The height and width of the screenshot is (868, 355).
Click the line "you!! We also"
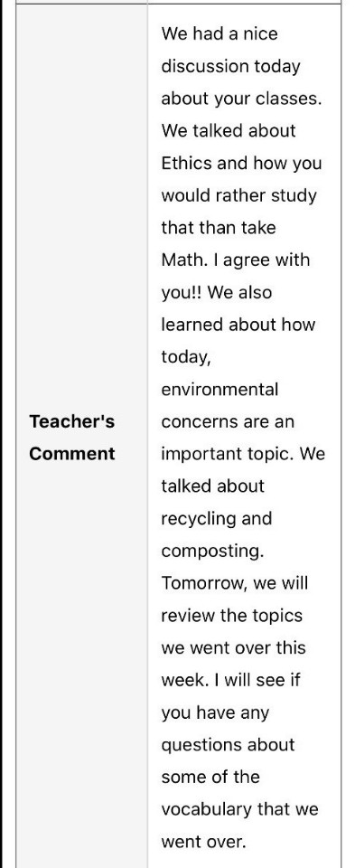tap(217, 292)
